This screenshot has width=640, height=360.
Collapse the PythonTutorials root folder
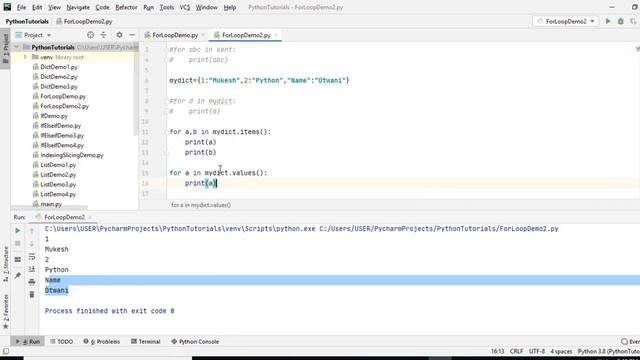click(16, 47)
